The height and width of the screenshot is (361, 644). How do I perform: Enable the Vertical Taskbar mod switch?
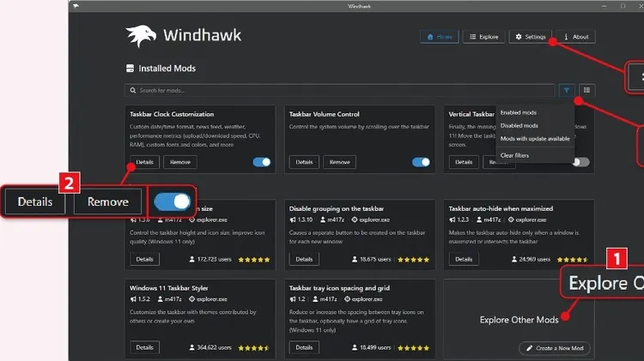pyautogui.click(x=581, y=161)
